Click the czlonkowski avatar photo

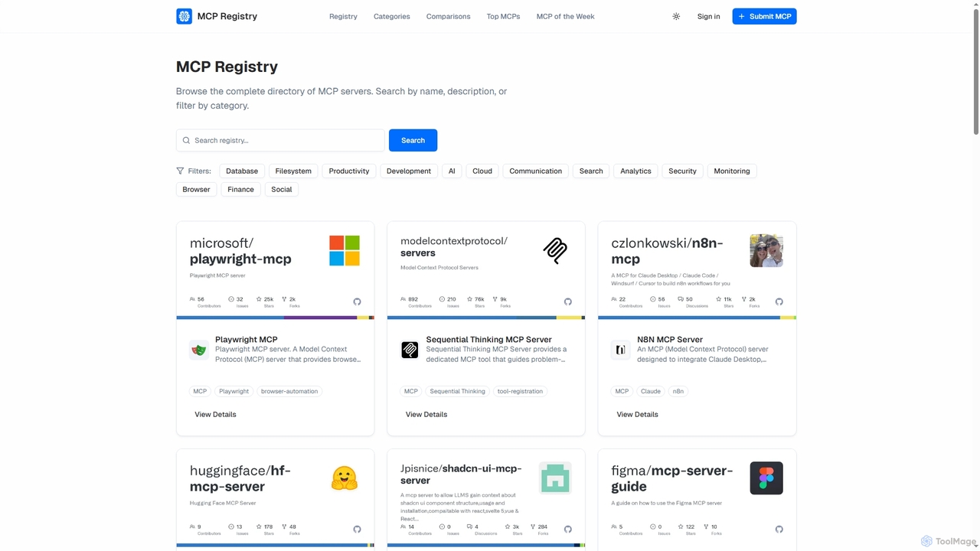pyautogui.click(x=766, y=250)
